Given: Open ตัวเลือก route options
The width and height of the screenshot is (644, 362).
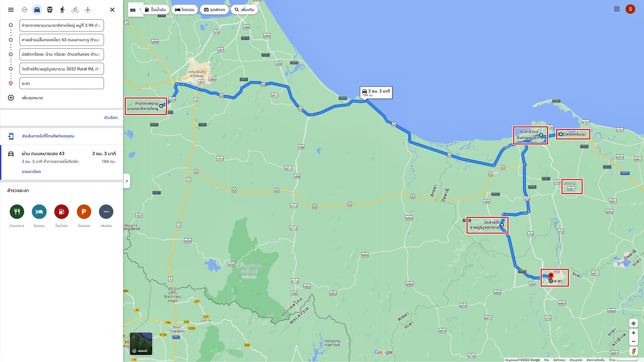Looking at the screenshot, I should 111,118.
